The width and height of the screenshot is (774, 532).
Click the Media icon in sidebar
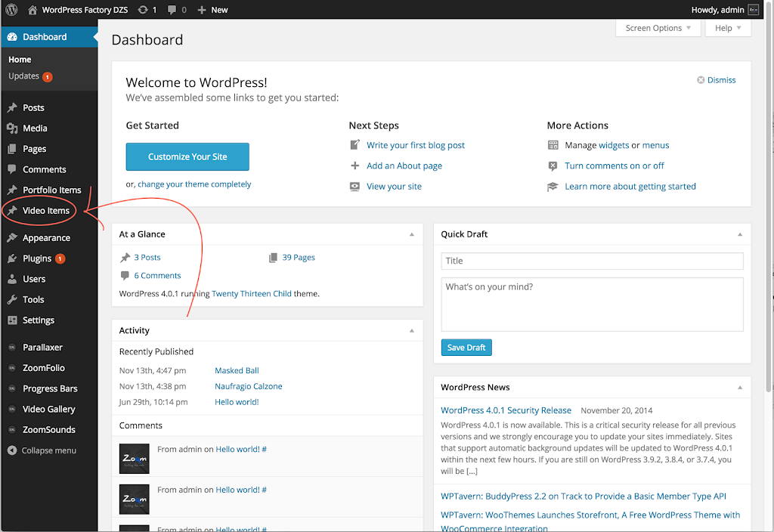(12, 128)
